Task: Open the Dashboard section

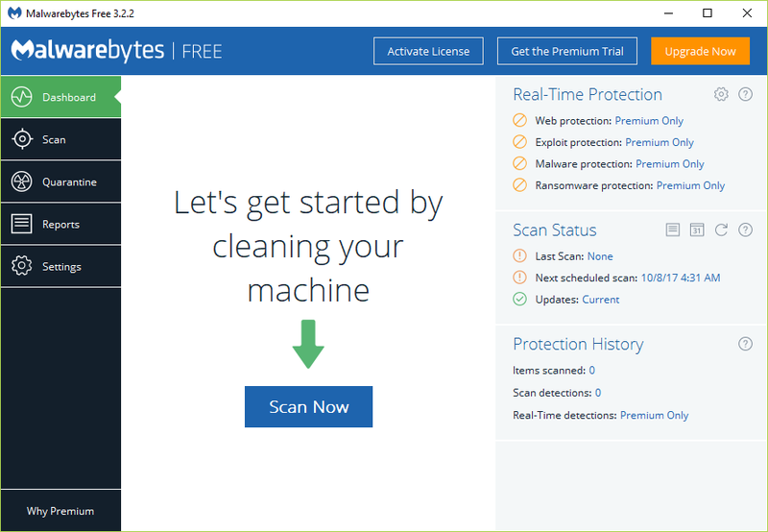Action: tap(60, 97)
